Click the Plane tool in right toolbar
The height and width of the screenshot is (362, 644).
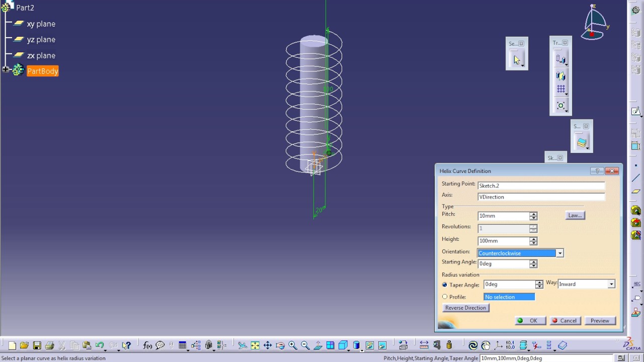[x=636, y=191]
